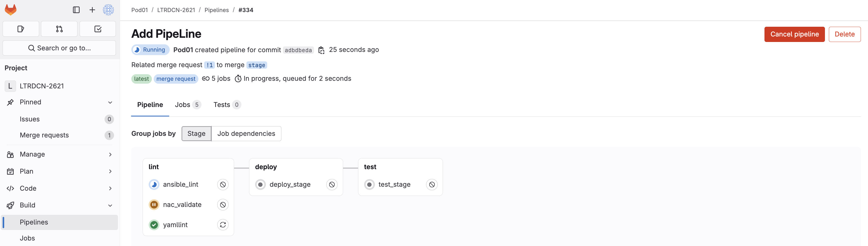This screenshot has width=868, height=246.
Task: Cancel the ansible_lint job
Action: point(223,184)
